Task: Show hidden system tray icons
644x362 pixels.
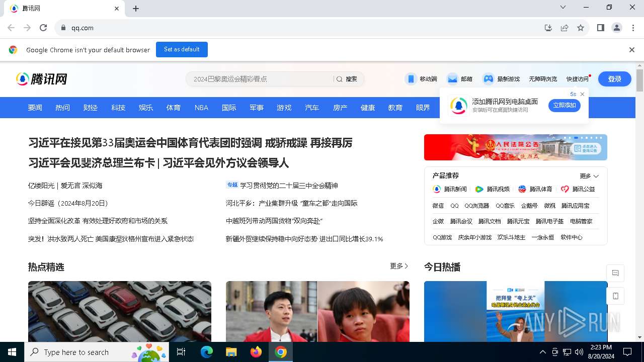Action: click(x=542, y=352)
